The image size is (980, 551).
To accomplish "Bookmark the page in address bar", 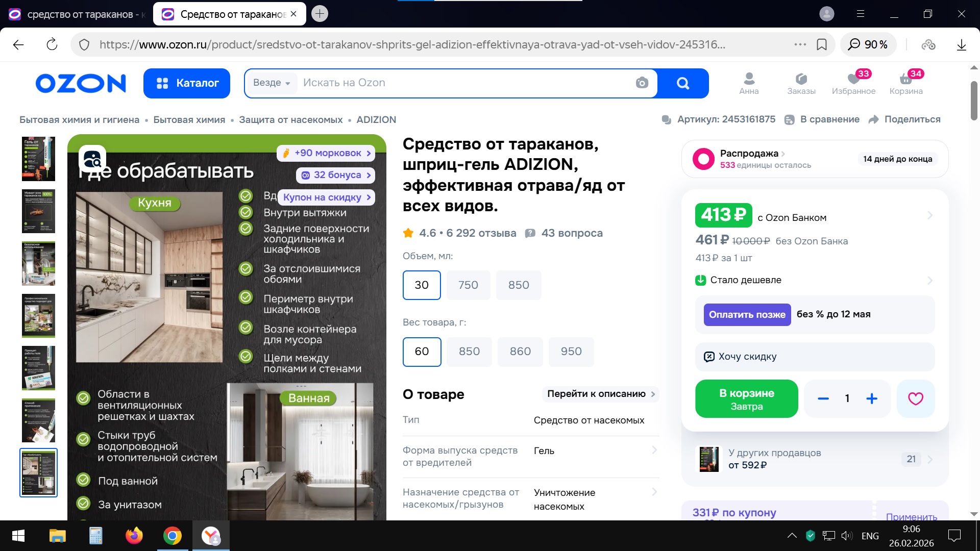I will [821, 44].
